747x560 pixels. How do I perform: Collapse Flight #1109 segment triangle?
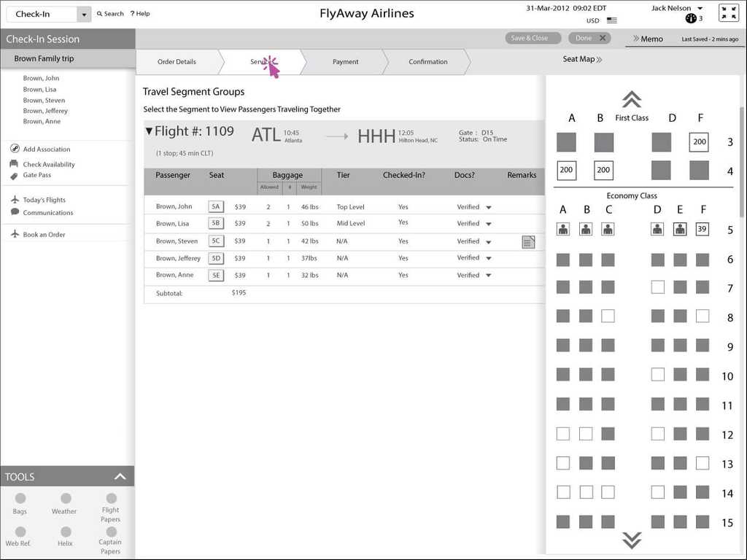149,132
